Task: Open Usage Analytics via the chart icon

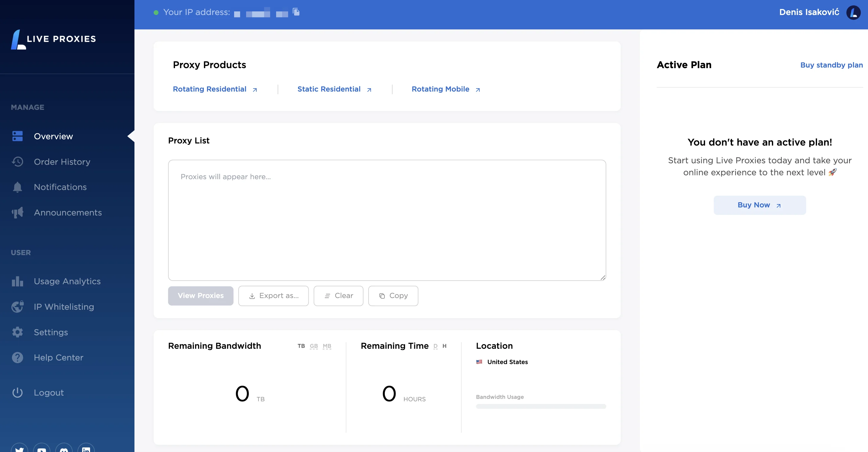Action: pos(17,282)
